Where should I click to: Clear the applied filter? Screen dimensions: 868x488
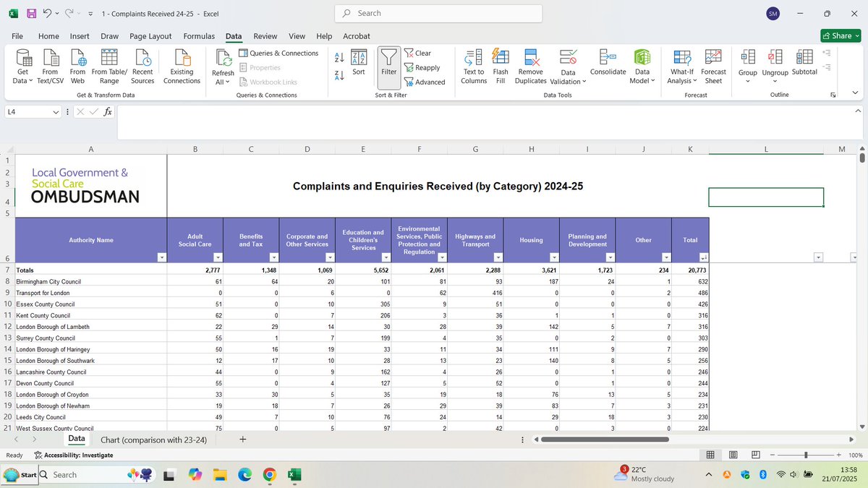point(417,53)
